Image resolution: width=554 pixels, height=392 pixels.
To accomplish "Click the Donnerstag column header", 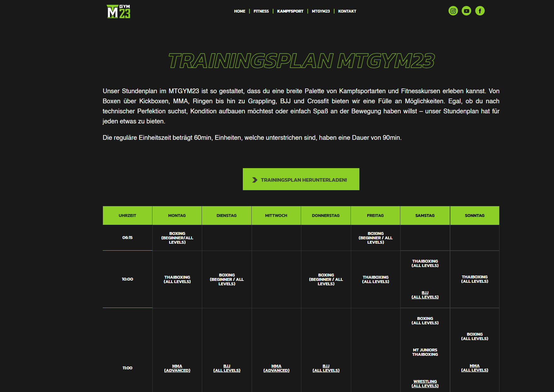I will click(x=326, y=215).
